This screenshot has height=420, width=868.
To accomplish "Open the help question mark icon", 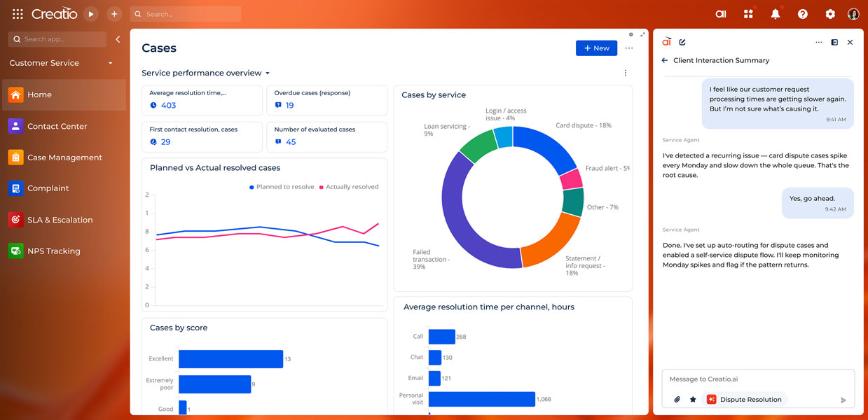I will coord(803,14).
